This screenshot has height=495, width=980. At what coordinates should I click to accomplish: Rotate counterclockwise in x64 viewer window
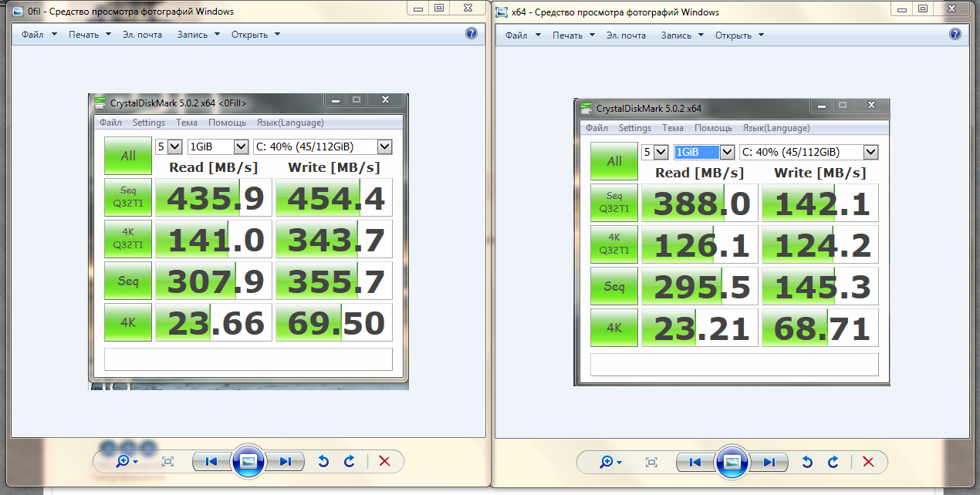pyautogui.click(x=808, y=462)
